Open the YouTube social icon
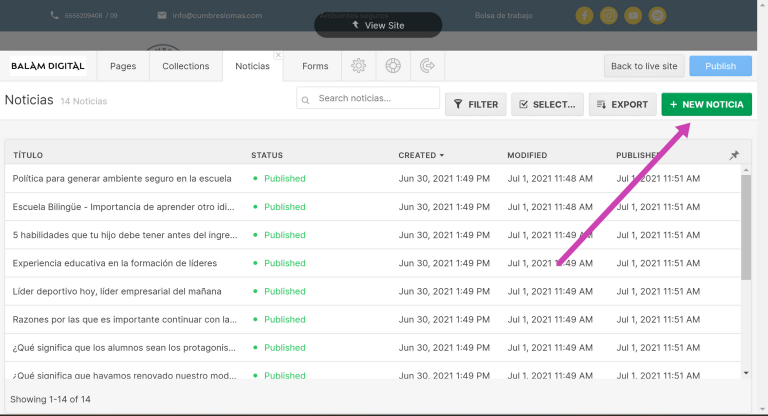The width and height of the screenshot is (768, 416). pyautogui.click(x=633, y=16)
